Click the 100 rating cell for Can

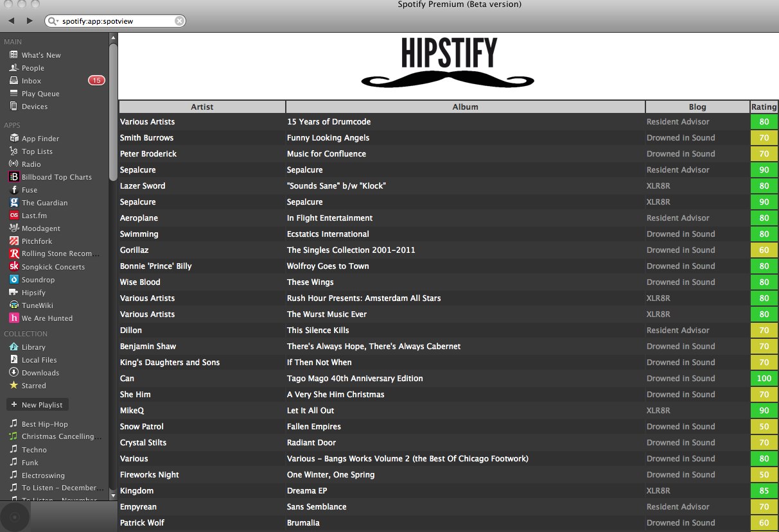click(764, 379)
